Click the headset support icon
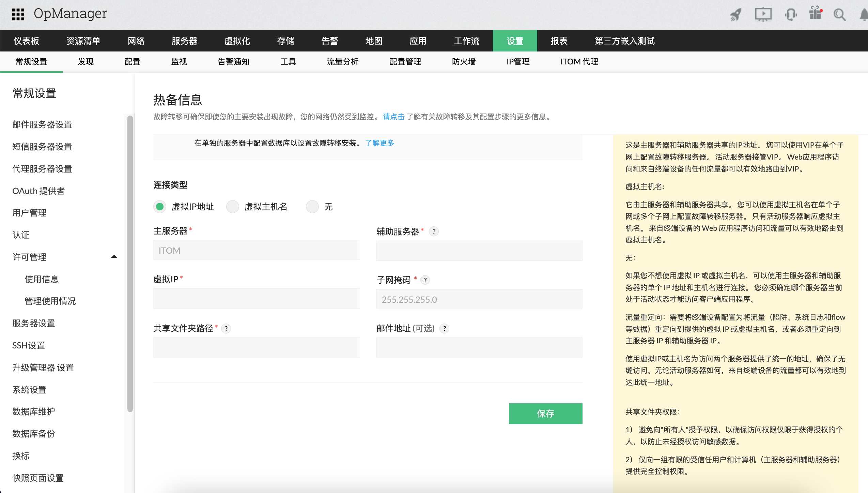This screenshot has width=868, height=493. (x=791, y=14)
